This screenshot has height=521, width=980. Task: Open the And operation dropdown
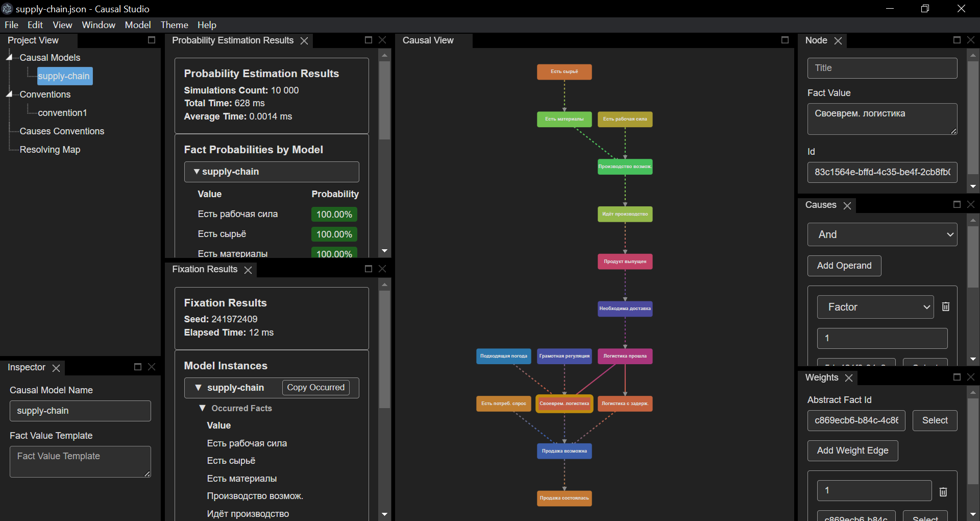click(882, 234)
